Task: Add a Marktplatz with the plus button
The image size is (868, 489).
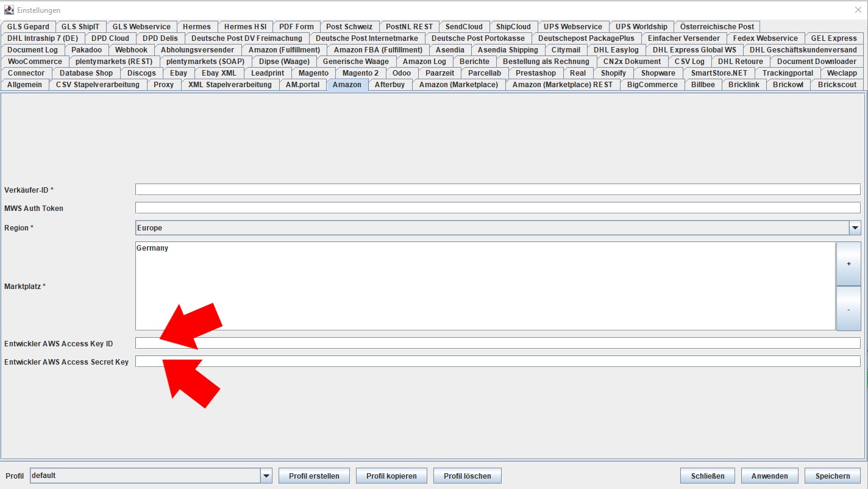Action: (848, 264)
